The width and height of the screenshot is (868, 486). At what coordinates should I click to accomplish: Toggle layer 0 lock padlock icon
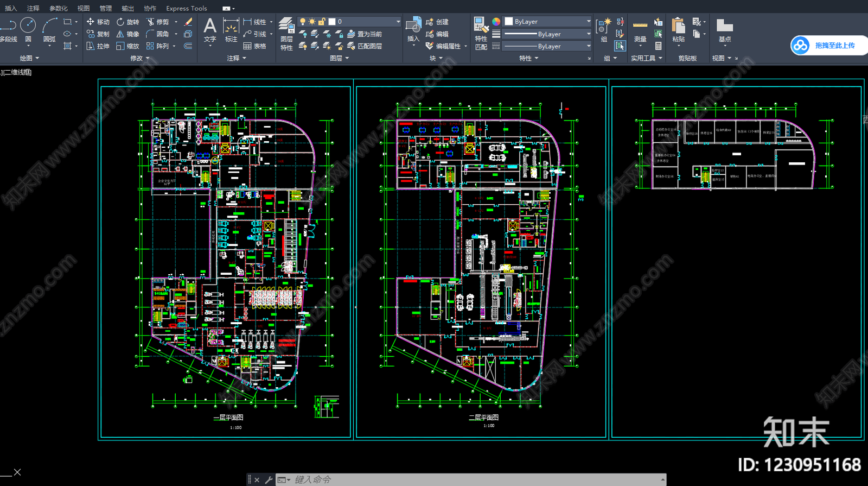tap(322, 22)
